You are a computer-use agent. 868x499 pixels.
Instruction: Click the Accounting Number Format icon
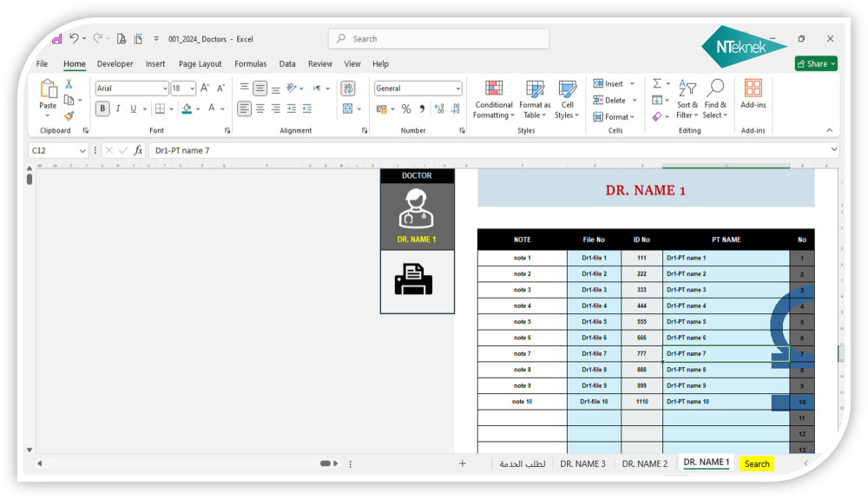tap(382, 109)
